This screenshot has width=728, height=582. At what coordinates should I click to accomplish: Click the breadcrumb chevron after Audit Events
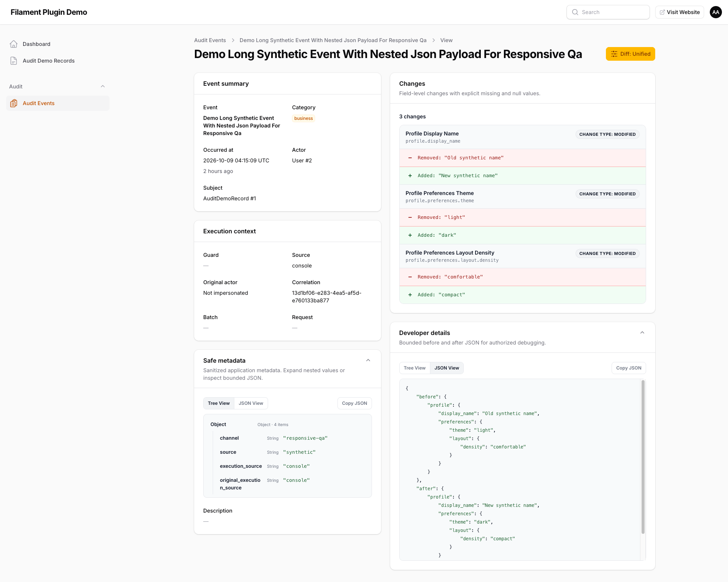[233, 40]
